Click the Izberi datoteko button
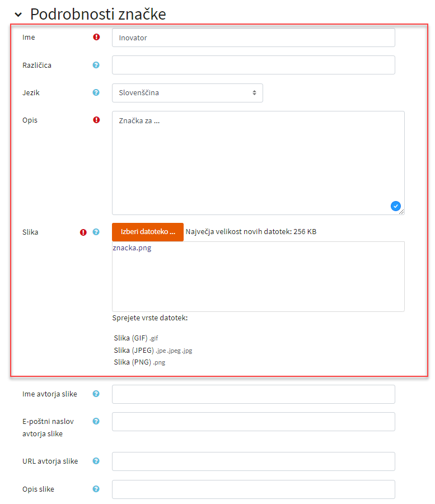The height and width of the screenshot is (504, 435). [148, 232]
